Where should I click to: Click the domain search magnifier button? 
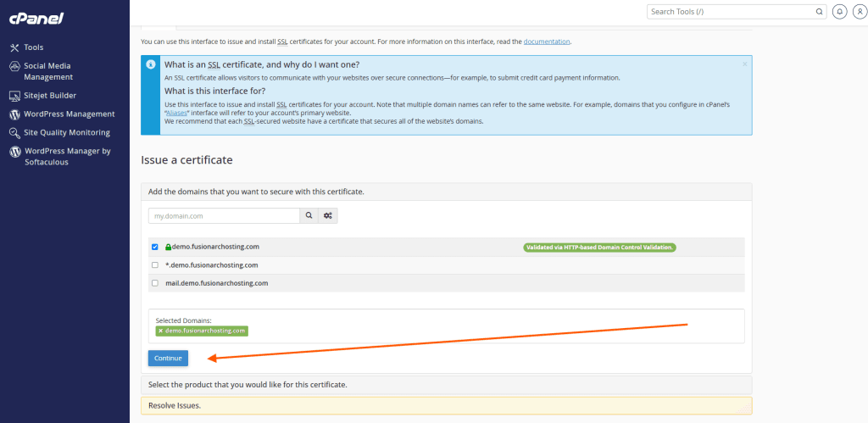(x=309, y=216)
